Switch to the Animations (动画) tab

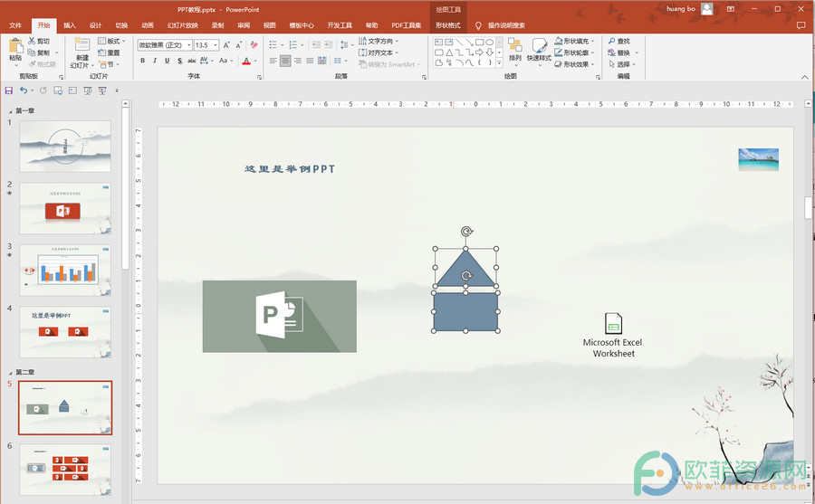(x=148, y=25)
